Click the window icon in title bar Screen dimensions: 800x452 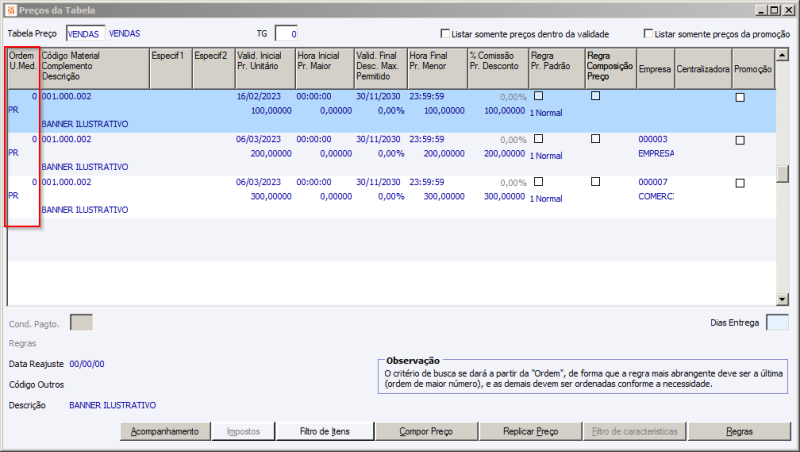click(11, 10)
